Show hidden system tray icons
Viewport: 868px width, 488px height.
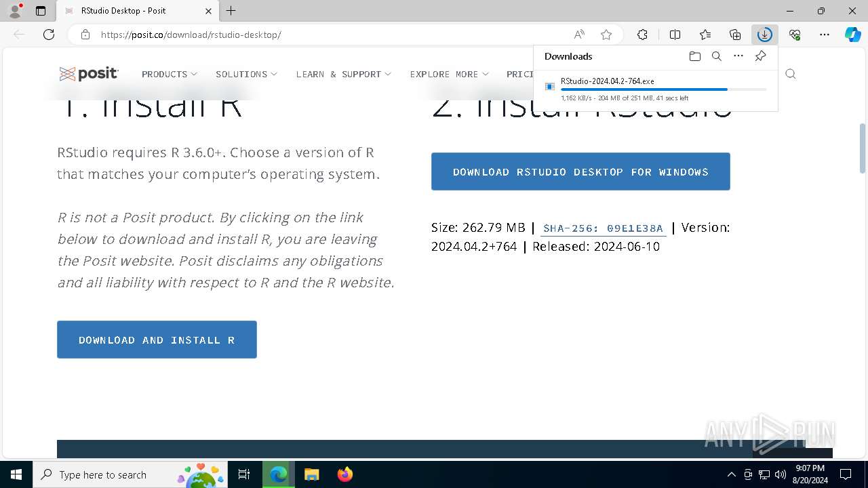(x=731, y=474)
